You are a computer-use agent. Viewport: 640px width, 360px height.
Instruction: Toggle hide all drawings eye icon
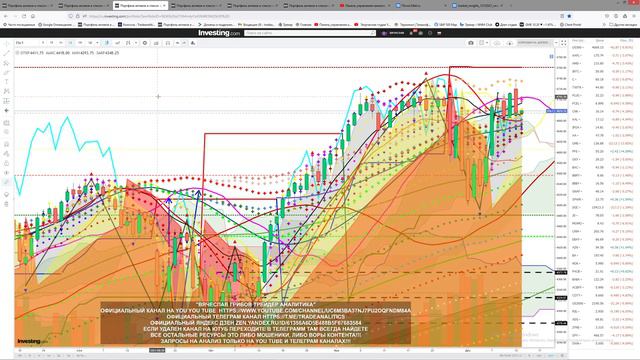[x=6, y=173]
